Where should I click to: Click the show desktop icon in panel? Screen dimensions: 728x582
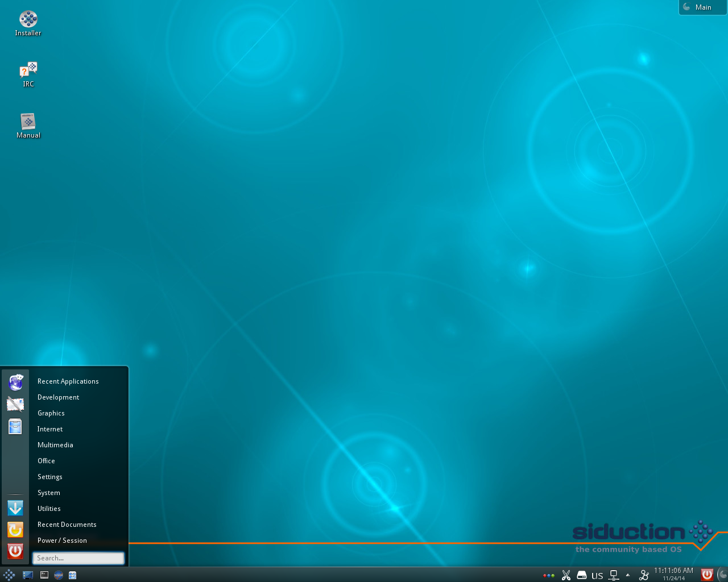[x=28, y=575]
